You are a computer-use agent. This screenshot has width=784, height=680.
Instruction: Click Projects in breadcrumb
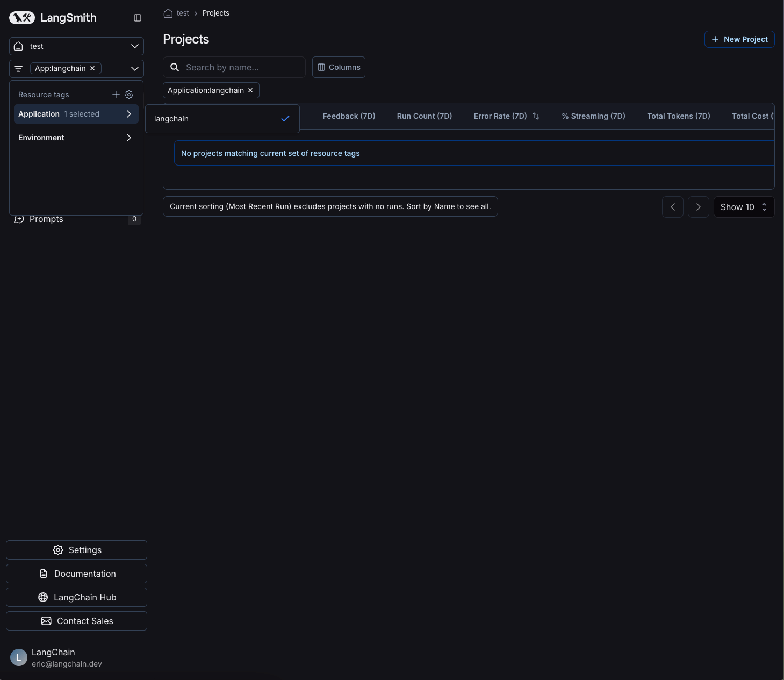point(216,13)
